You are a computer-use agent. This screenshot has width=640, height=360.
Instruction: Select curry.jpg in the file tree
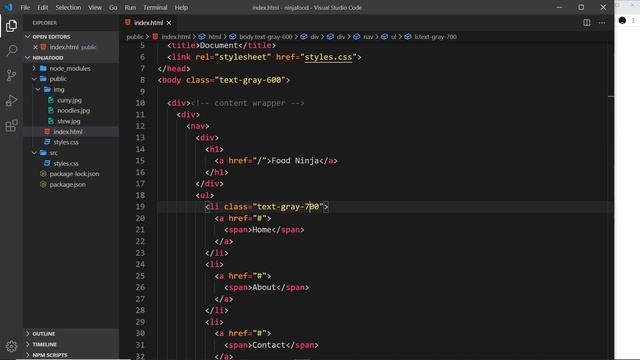click(x=69, y=100)
